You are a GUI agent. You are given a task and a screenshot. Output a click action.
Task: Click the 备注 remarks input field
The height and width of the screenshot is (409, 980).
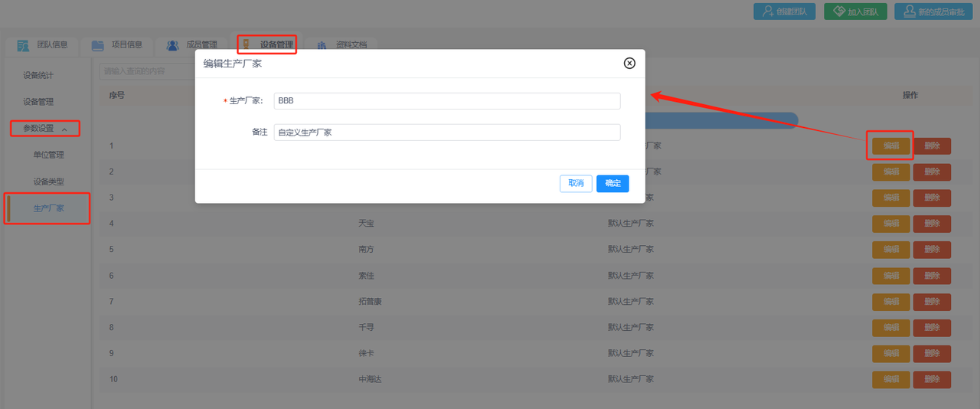pos(446,133)
